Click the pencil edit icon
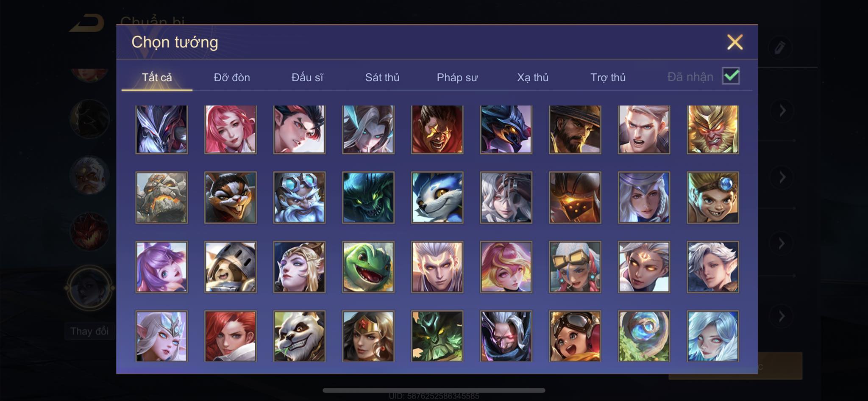Image resolution: width=868 pixels, height=401 pixels. [x=780, y=47]
